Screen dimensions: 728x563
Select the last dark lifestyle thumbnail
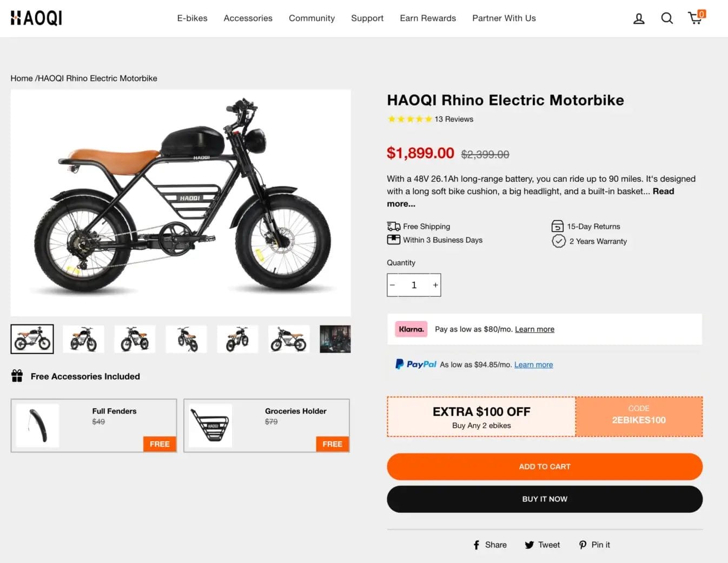[335, 339]
